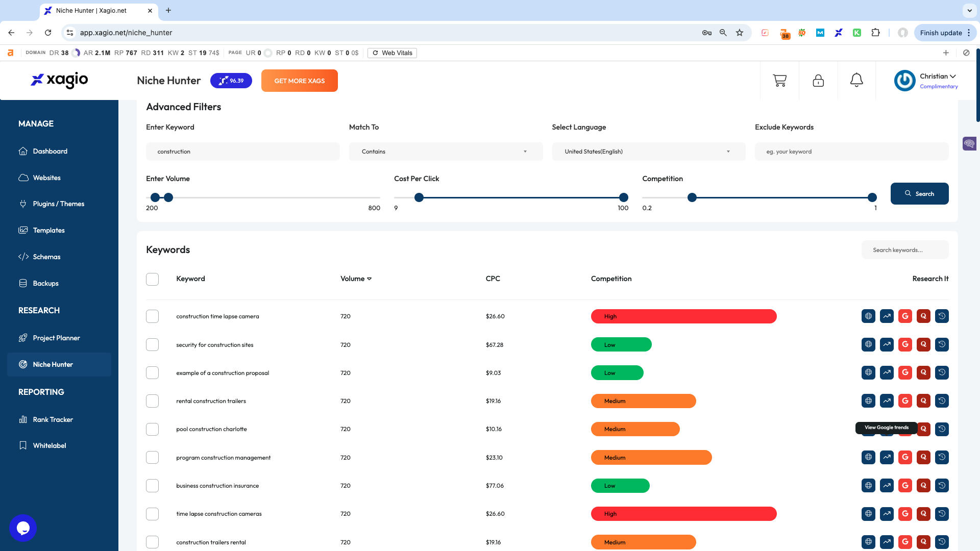The width and height of the screenshot is (980, 551).
Task: Open a new browser tab
Action: [168, 10]
